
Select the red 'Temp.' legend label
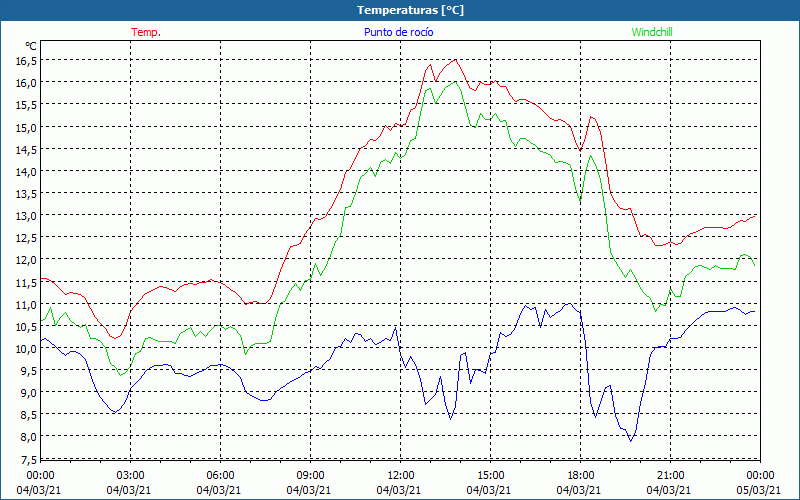(146, 32)
